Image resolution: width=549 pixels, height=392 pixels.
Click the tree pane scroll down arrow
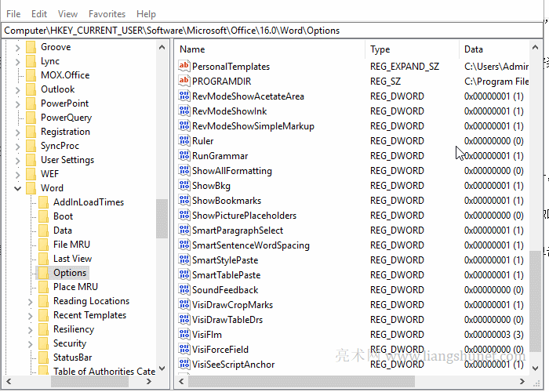162,368
